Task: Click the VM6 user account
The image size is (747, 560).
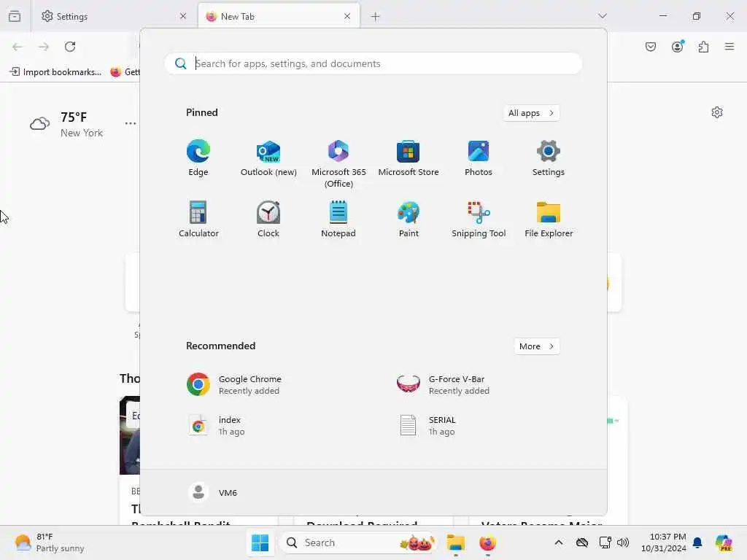Action: coord(212,492)
